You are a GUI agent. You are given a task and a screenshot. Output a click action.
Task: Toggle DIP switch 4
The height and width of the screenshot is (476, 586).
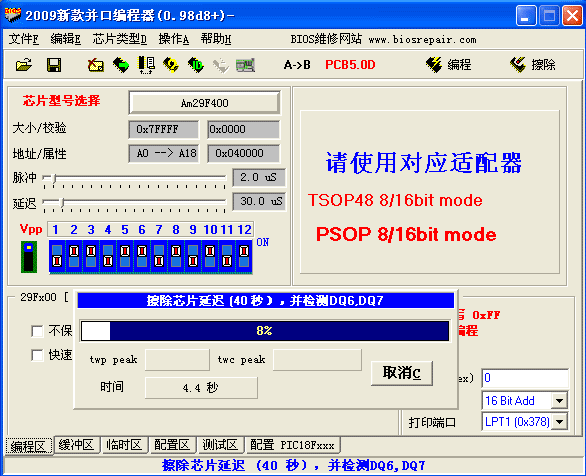[x=108, y=256]
